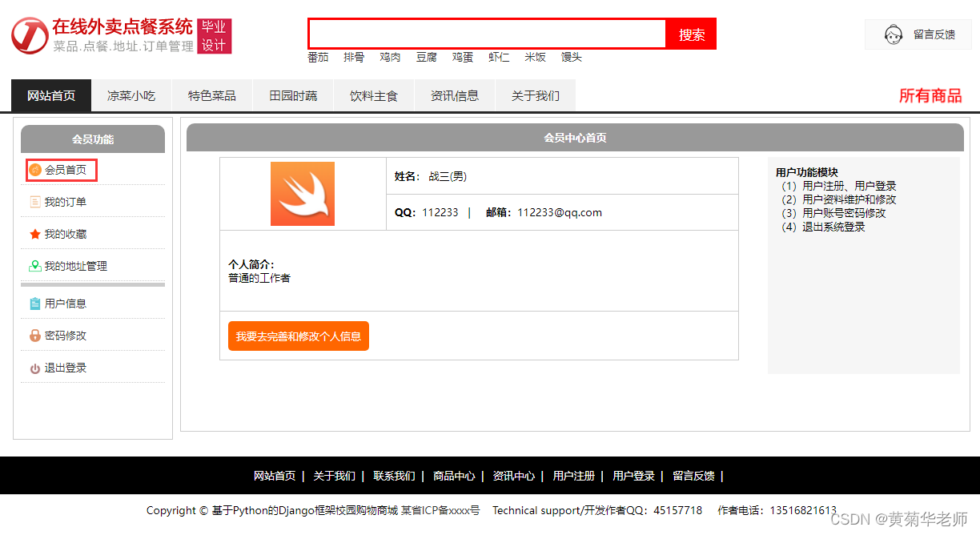Click the 会员功能 sidebar header
Screen dimensions: 980x535
93,139
